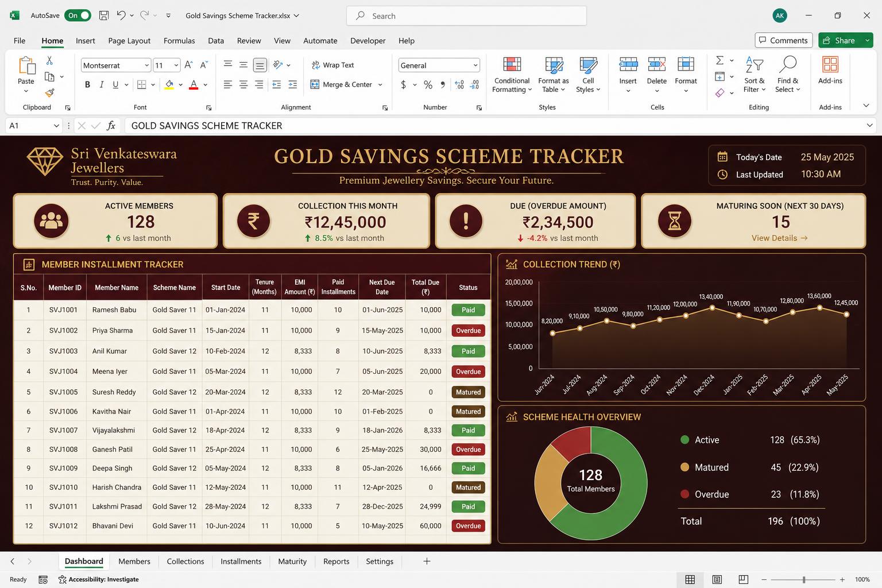The height and width of the screenshot is (588, 882).
Task: Open Format as Table dropdown
Action: 554,75
